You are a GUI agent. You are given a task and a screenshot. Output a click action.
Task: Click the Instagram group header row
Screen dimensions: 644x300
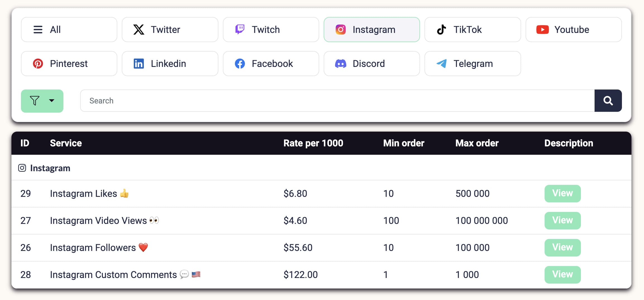pos(50,168)
